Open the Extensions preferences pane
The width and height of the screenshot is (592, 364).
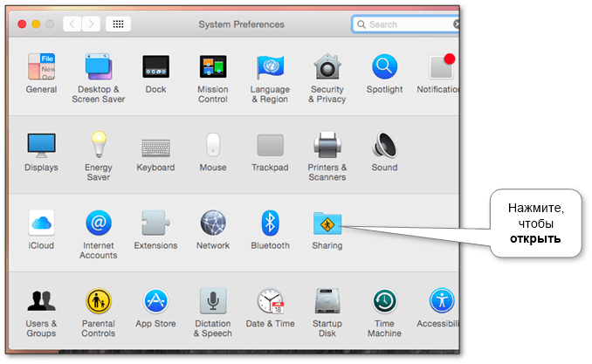155,230
